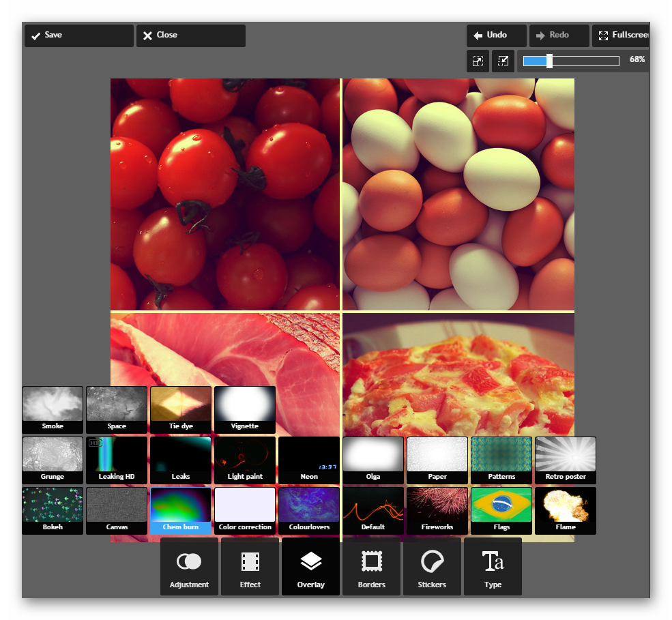The height and width of the screenshot is (620, 672).
Task: Choose the Chem burn overlay category
Action: pos(181,511)
